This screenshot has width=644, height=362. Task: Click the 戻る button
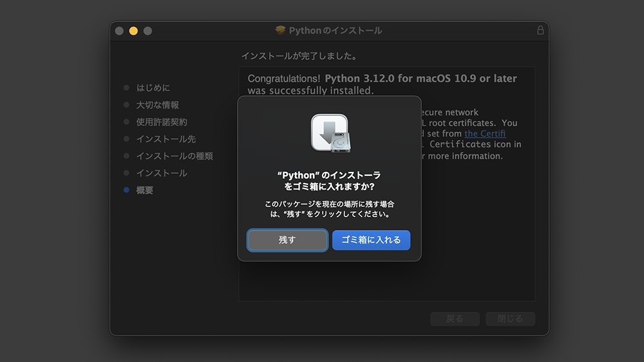click(x=455, y=319)
